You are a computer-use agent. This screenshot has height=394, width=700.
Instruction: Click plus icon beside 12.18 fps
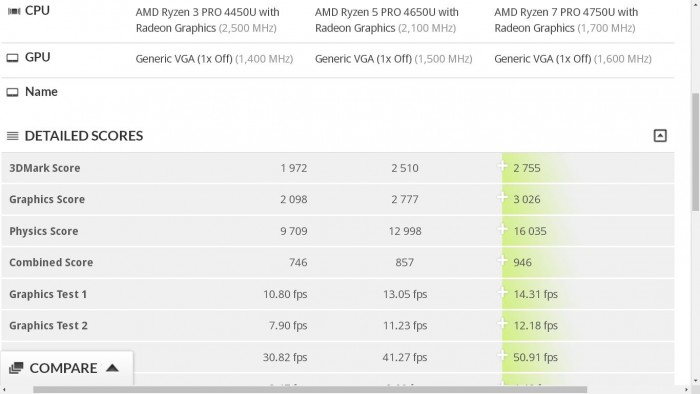tap(503, 324)
